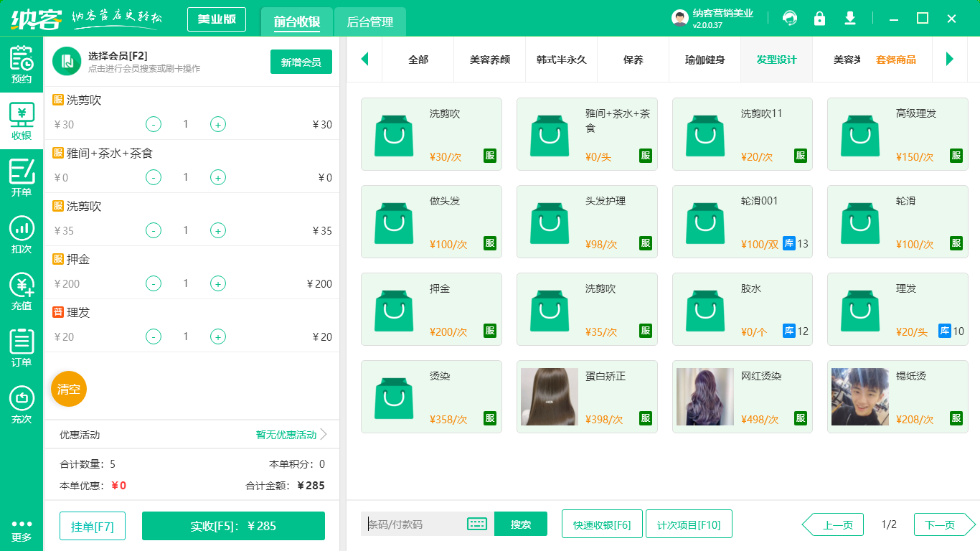
Task: Open the 套餐商品 package tab
Action: (x=896, y=60)
